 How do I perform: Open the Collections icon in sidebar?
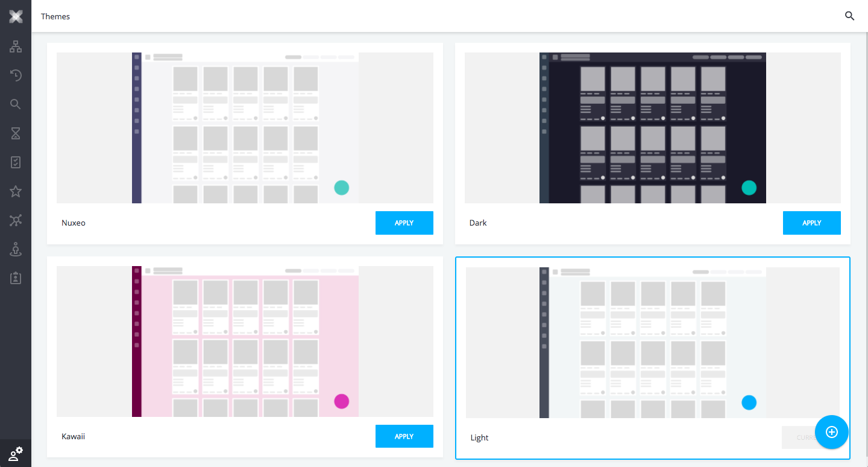click(16, 220)
